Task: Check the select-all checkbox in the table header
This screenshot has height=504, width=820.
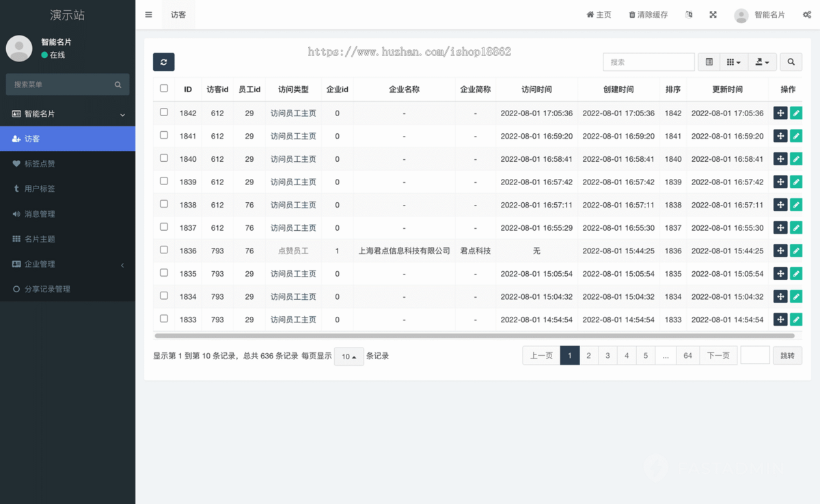Action: pos(164,89)
